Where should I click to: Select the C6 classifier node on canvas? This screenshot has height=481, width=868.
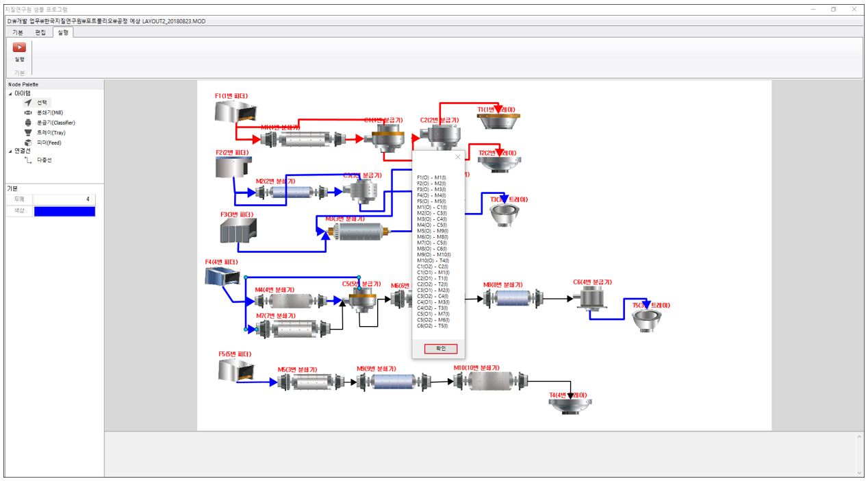[x=592, y=299]
